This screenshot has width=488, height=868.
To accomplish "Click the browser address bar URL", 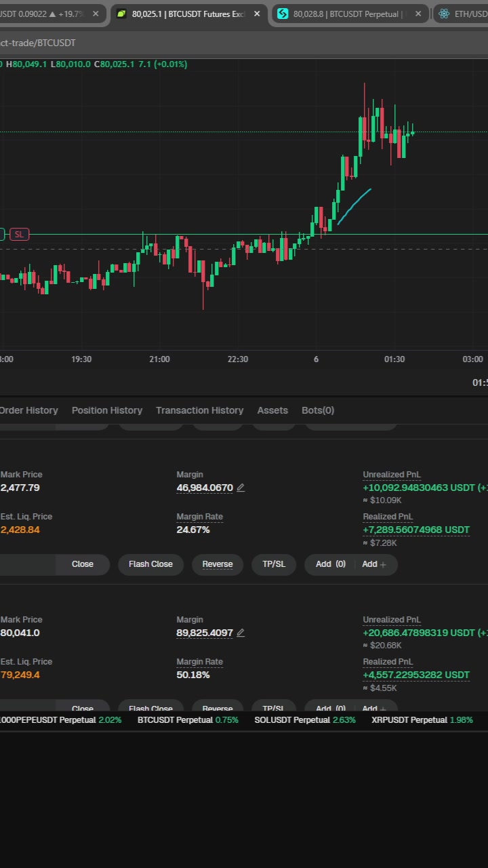I will pos(38,43).
